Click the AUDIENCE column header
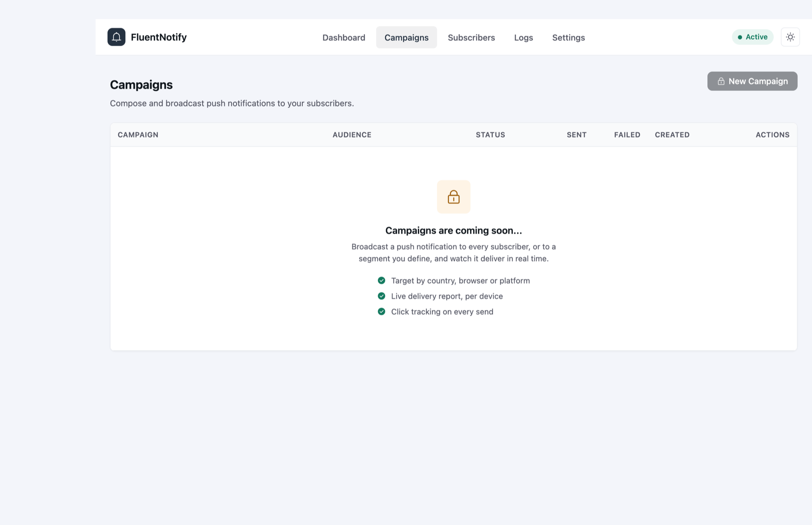 [x=352, y=135]
